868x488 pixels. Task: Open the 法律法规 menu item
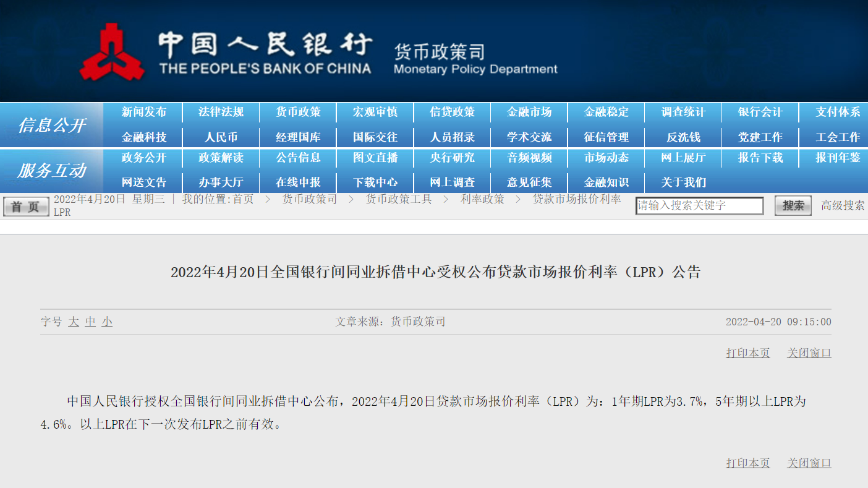pyautogui.click(x=221, y=112)
